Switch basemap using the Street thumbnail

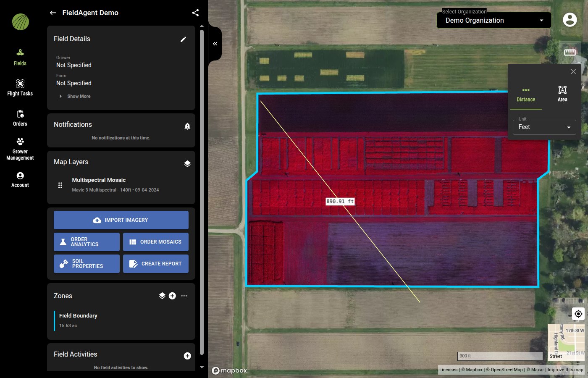[x=566, y=342]
